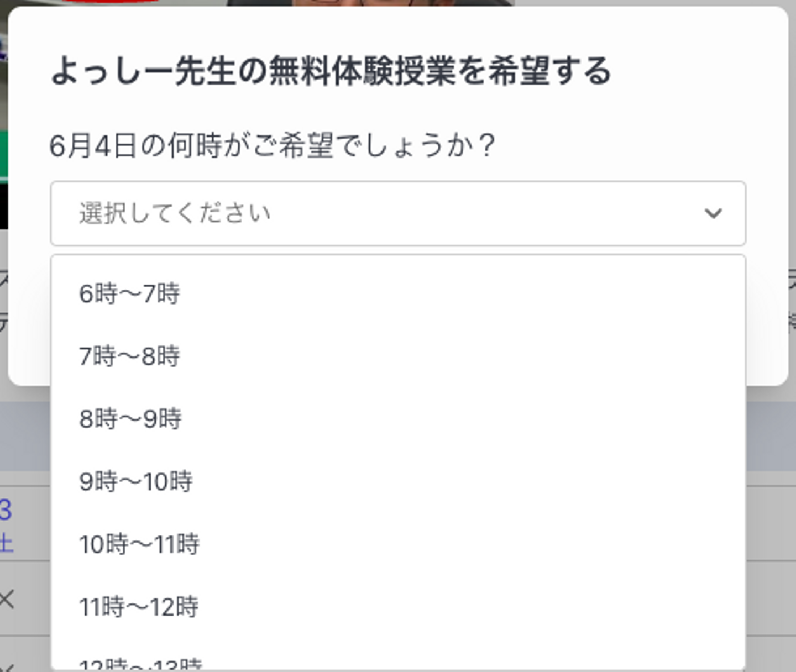Click the dialog title よっしー先生の無料体験授業を希望する
The height and width of the screenshot is (672, 796).
[x=331, y=71]
